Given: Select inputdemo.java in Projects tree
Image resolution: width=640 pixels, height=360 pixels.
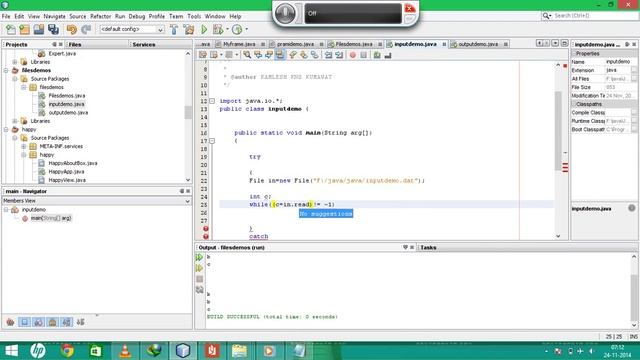Looking at the screenshot, I should (66, 104).
